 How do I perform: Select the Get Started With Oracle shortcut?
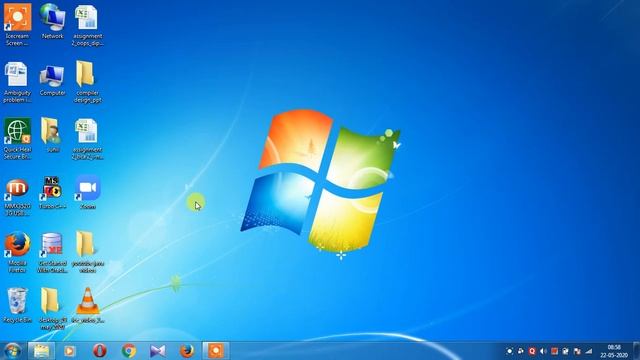pyautogui.click(x=52, y=252)
